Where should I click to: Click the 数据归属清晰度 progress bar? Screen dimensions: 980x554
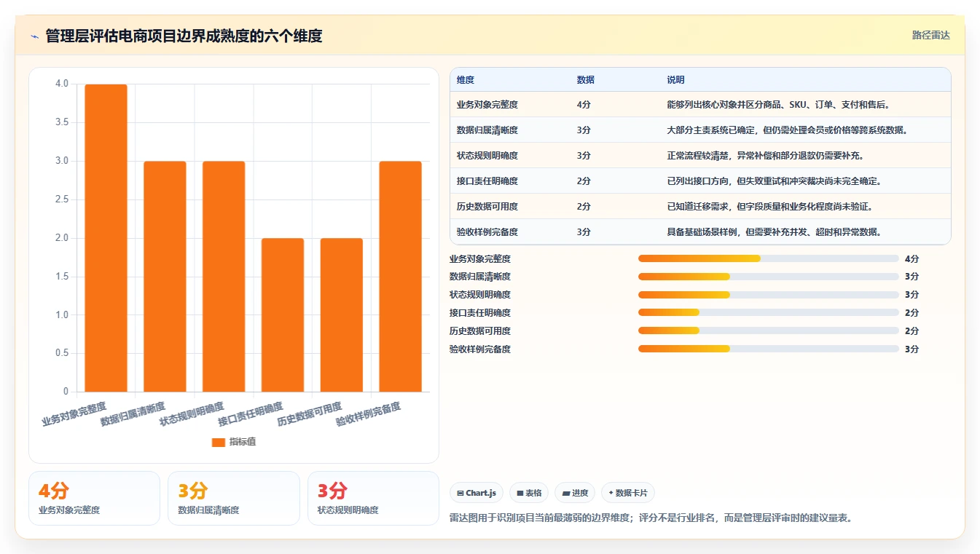(x=769, y=277)
